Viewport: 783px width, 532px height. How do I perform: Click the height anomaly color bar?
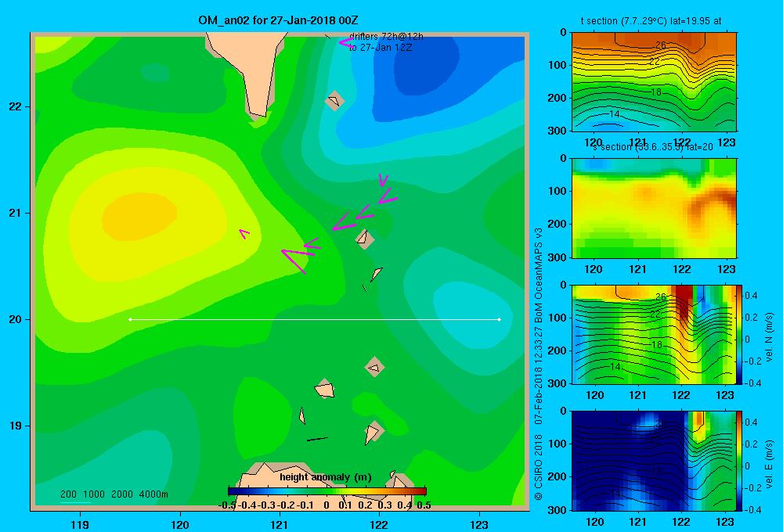[327, 491]
